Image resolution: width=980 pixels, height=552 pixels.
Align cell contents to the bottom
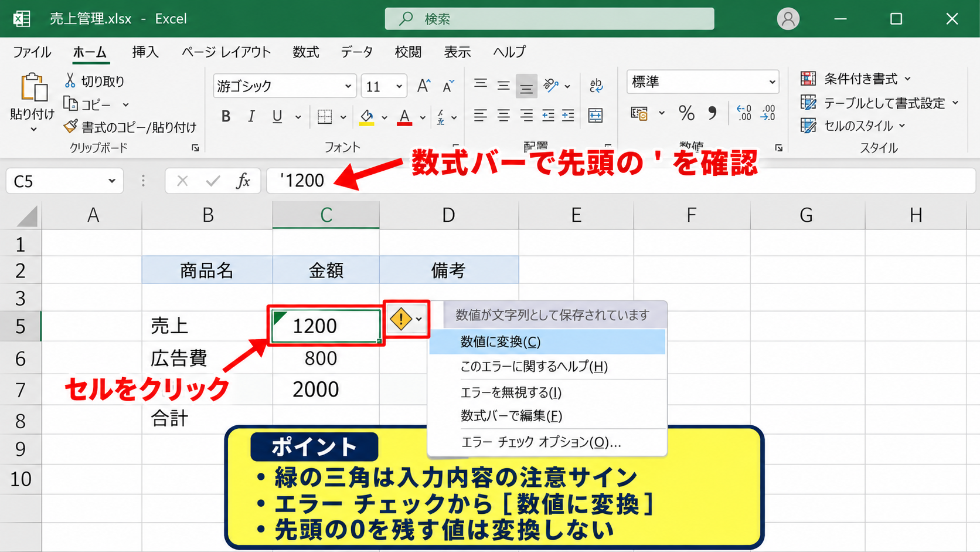tap(526, 87)
